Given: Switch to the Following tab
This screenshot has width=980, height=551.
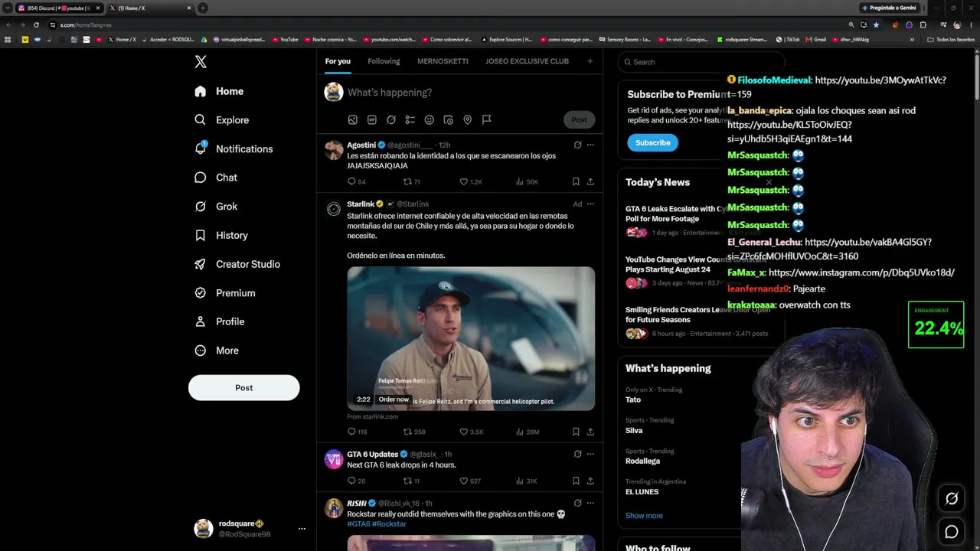Looking at the screenshot, I should click(384, 61).
